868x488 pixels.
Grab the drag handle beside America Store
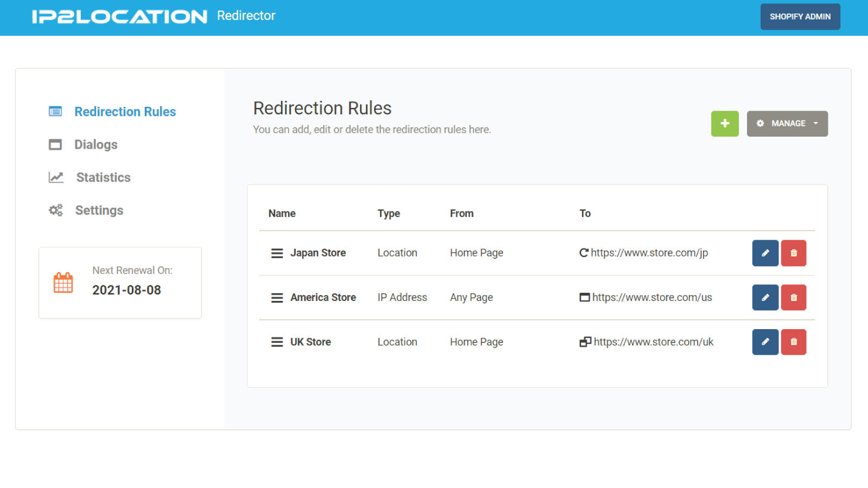pos(277,297)
